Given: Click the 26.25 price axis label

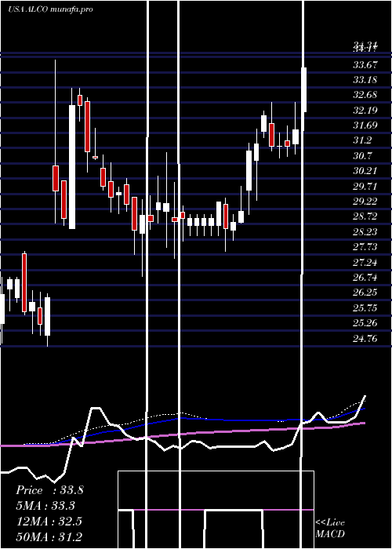Looking at the screenshot, I should click(x=365, y=293).
